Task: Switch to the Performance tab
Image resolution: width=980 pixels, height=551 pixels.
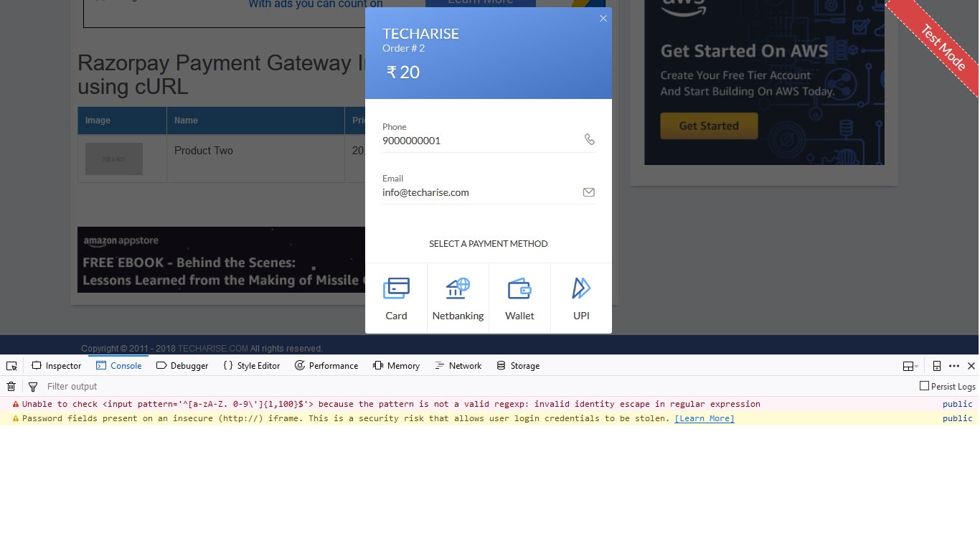Action: (x=326, y=366)
